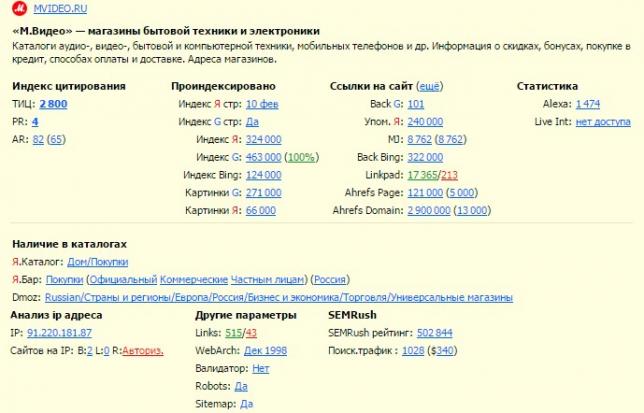644x413 pixels.
Task: Open Linkpad red value 213
Action: pos(449,175)
